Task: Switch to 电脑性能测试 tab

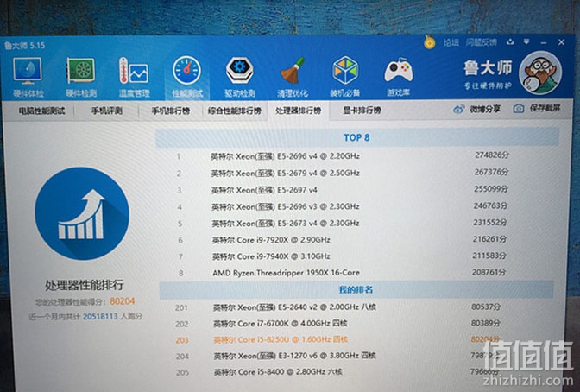Action: [41, 111]
